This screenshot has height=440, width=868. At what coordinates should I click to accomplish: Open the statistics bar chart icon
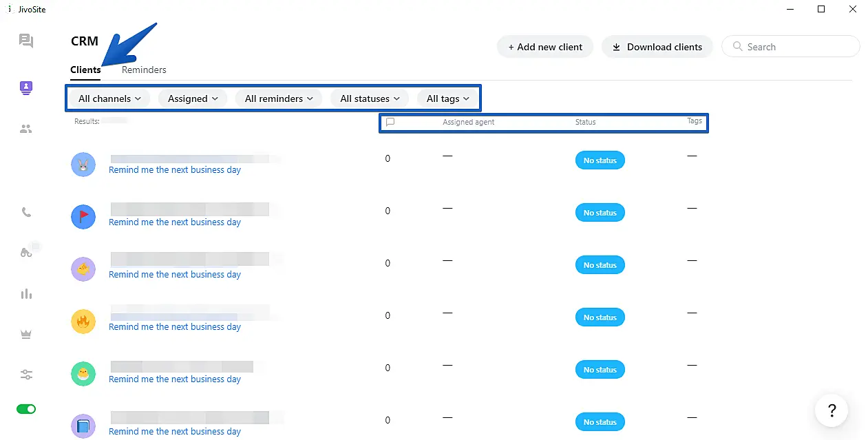26,294
